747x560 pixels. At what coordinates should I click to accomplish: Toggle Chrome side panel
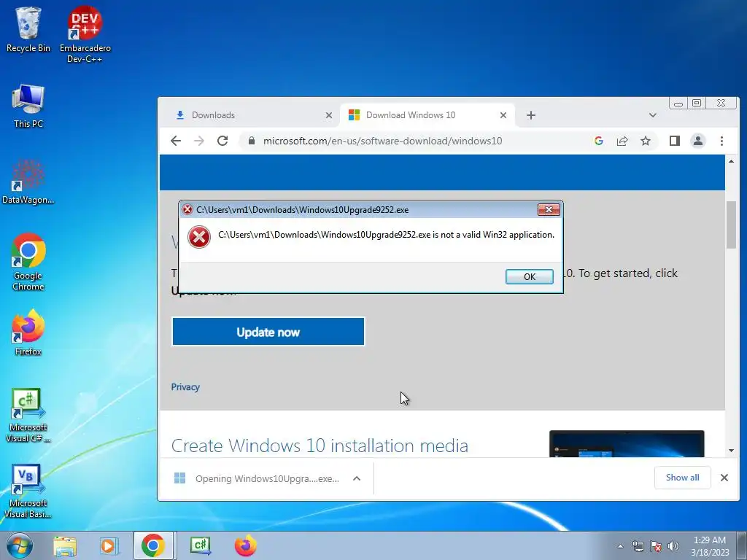coord(675,141)
